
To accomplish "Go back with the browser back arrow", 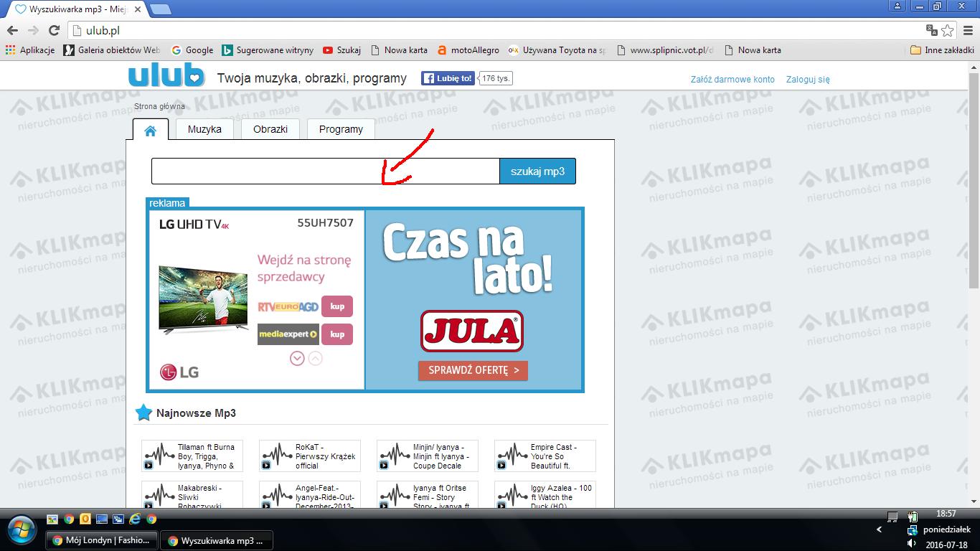I will pos(12,30).
